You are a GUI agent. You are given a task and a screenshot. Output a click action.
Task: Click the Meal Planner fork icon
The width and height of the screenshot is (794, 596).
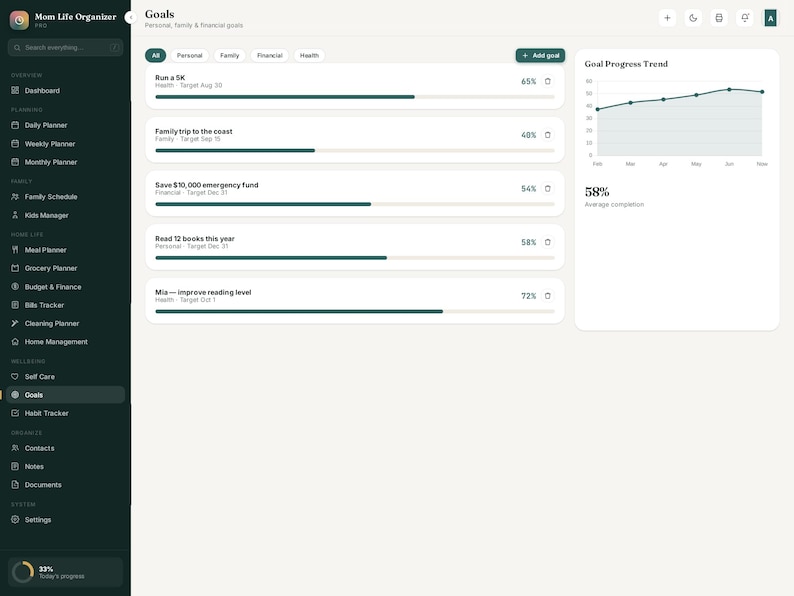15,250
